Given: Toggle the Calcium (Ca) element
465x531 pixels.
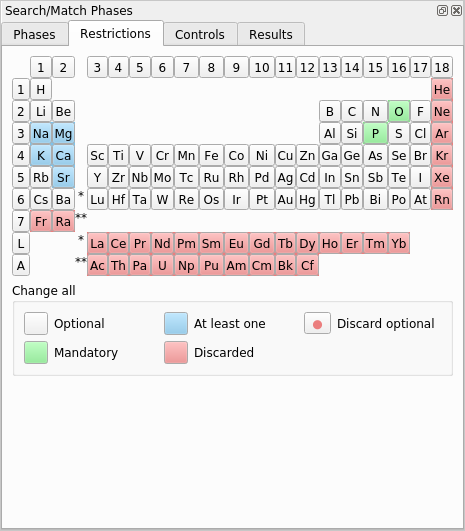Looking at the screenshot, I should (63, 155).
